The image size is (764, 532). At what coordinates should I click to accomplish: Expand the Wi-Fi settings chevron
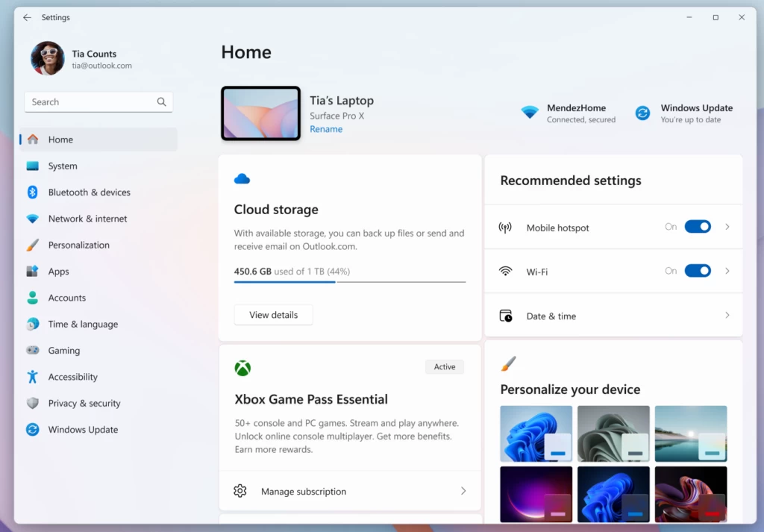tap(727, 270)
